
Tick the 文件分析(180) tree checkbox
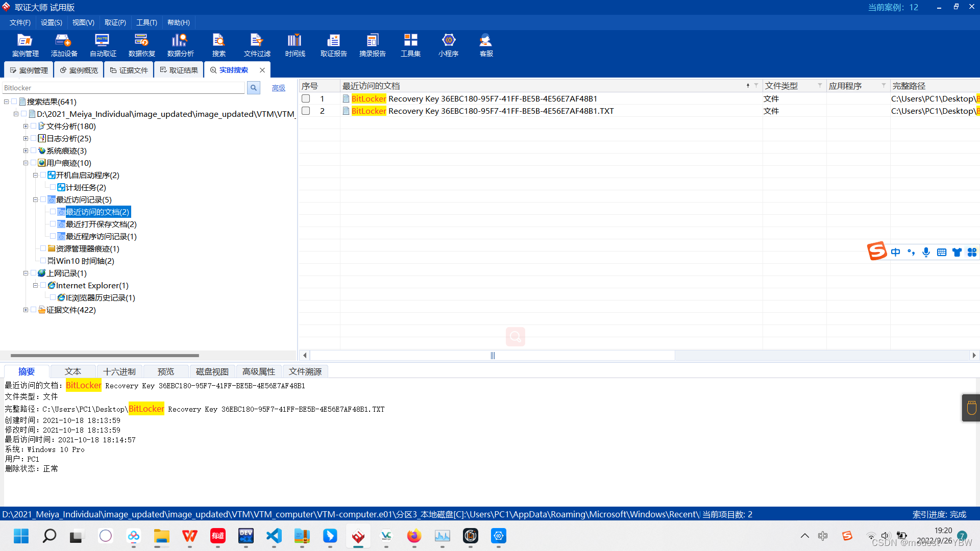(34, 126)
